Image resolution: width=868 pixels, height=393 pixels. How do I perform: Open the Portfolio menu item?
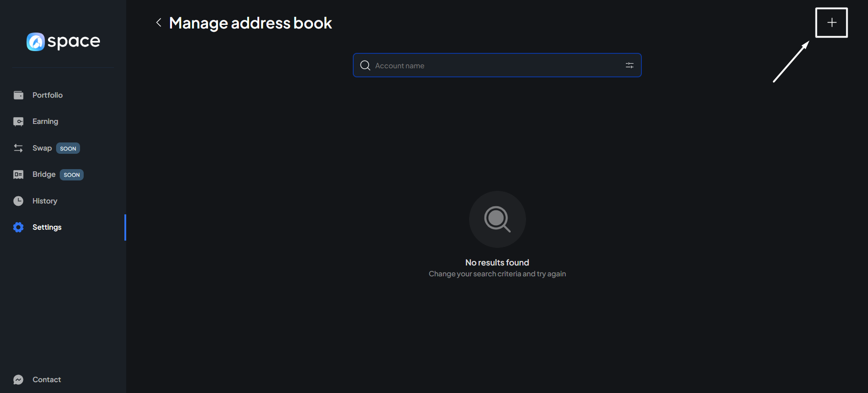click(x=47, y=95)
